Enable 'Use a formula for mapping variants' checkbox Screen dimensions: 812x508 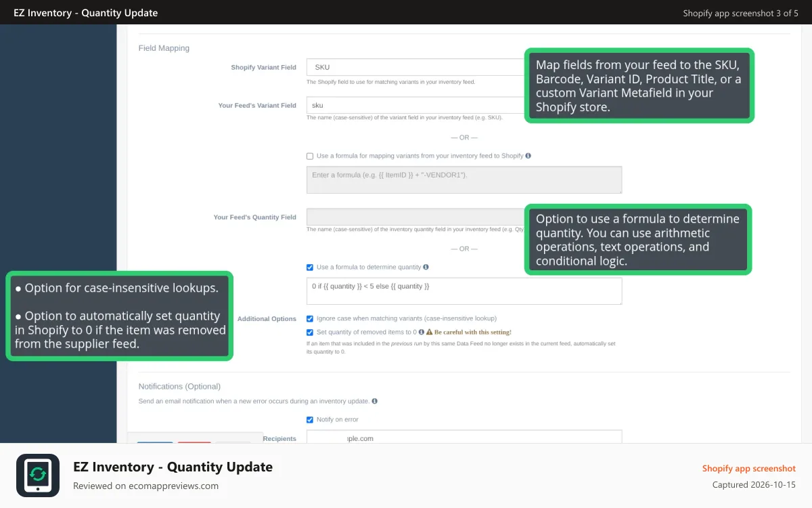[x=310, y=156]
